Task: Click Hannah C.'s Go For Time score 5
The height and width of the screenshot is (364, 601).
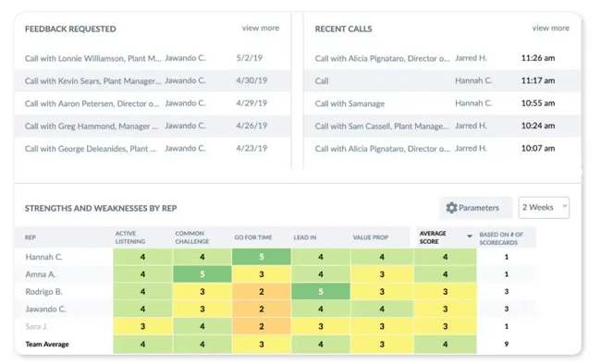Action: point(262,257)
